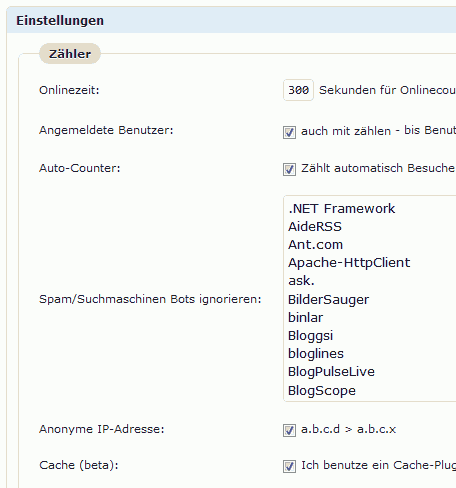Click the Einstellungen panel header
456x488 pixels.
pos(231,20)
